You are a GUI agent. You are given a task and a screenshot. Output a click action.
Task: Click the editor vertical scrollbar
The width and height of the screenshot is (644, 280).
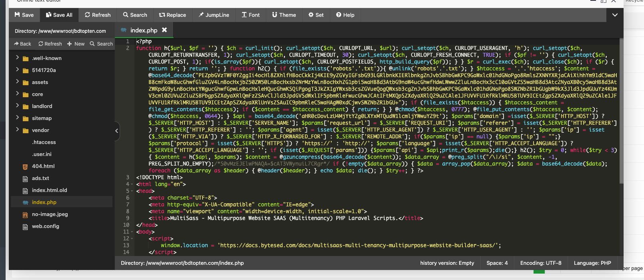pos(621,111)
